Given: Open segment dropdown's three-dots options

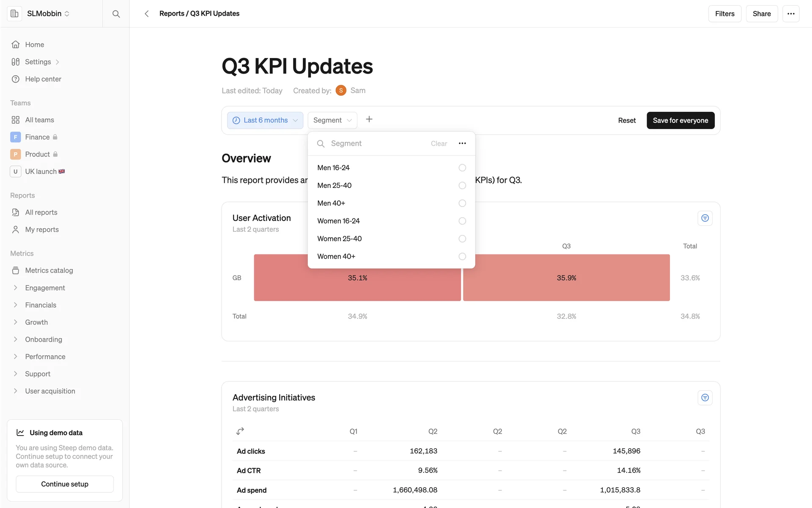Looking at the screenshot, I should pyautogui.click(x=462, y=144).
